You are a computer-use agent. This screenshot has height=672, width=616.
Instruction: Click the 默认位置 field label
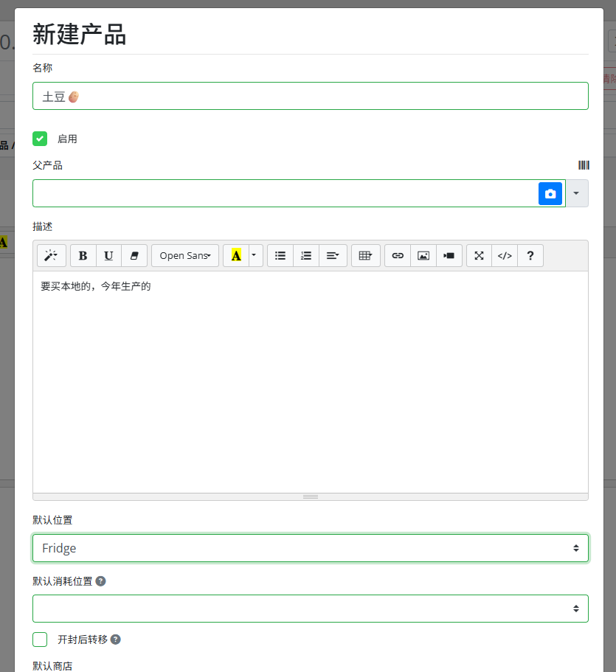52,520
